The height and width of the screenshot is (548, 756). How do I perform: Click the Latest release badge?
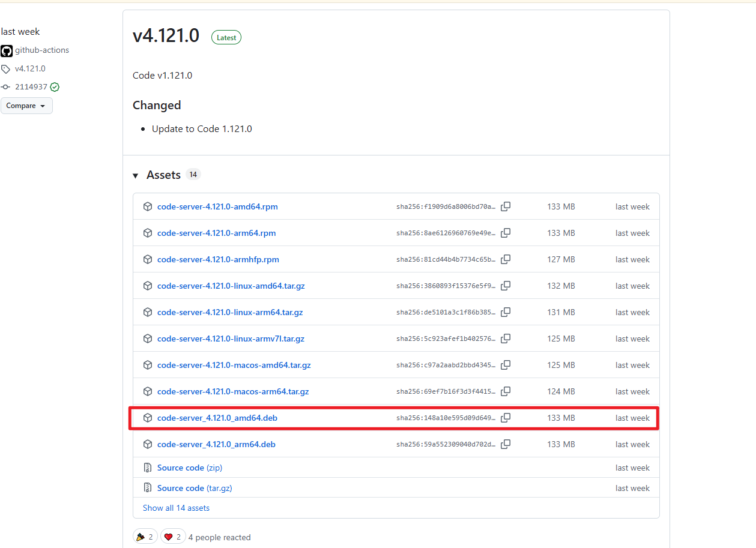tap(226, 38)
